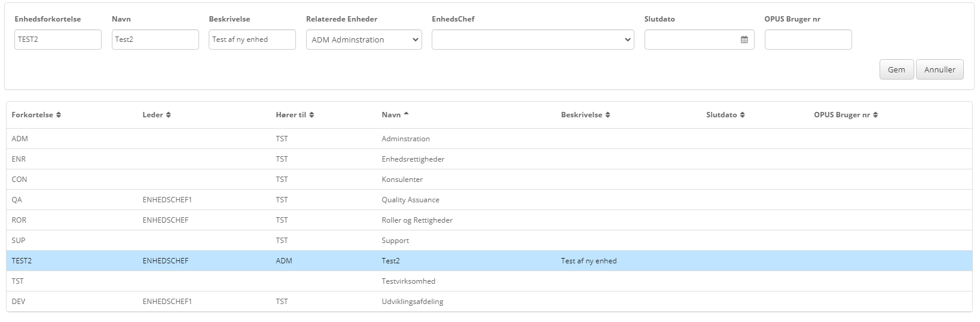Click the Annuller button
This screenshot has height=322, width=980.
[x=939, y=69]
